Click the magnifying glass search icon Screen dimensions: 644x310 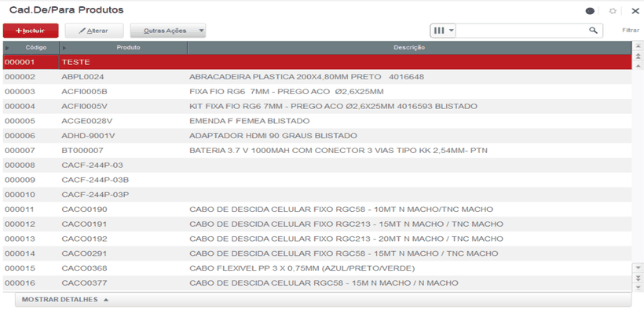(593, 31)
